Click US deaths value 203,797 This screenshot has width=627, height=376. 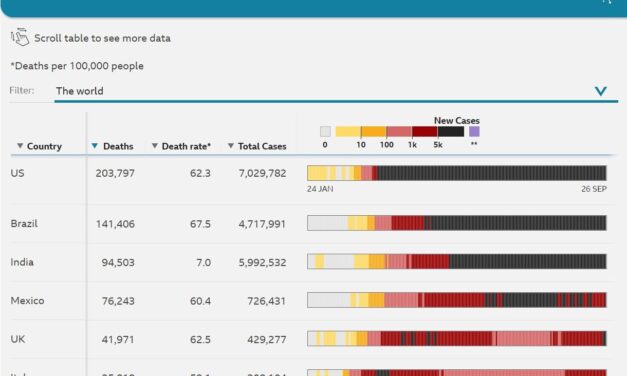pyautogui.click(x=115, y=173)
